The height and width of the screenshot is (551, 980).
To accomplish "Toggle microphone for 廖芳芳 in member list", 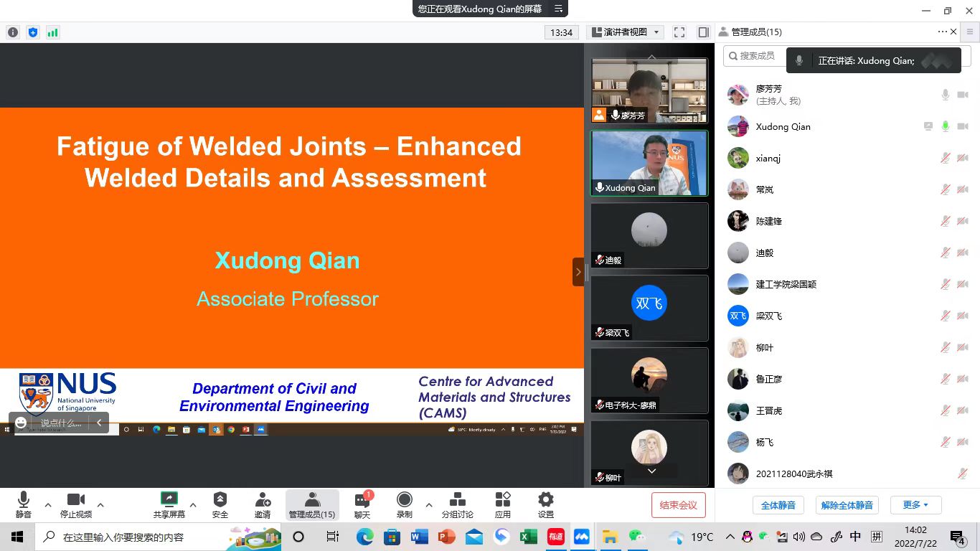I will [x=946, y=95].
